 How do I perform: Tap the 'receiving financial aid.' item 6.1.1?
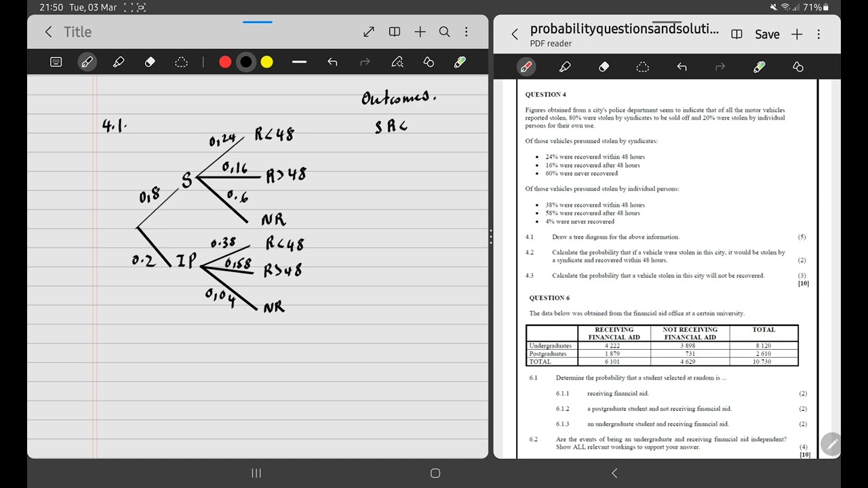618,394
